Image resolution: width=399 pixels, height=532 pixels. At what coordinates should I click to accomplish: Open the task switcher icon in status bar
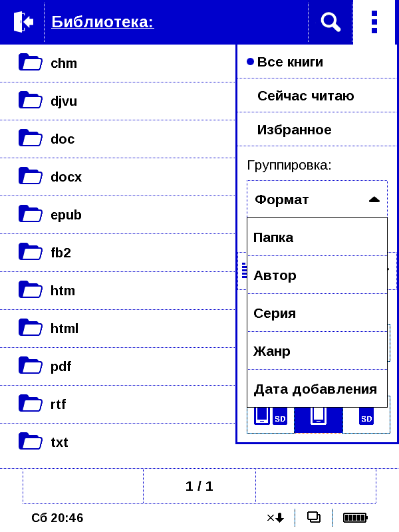tap(314, 517)
